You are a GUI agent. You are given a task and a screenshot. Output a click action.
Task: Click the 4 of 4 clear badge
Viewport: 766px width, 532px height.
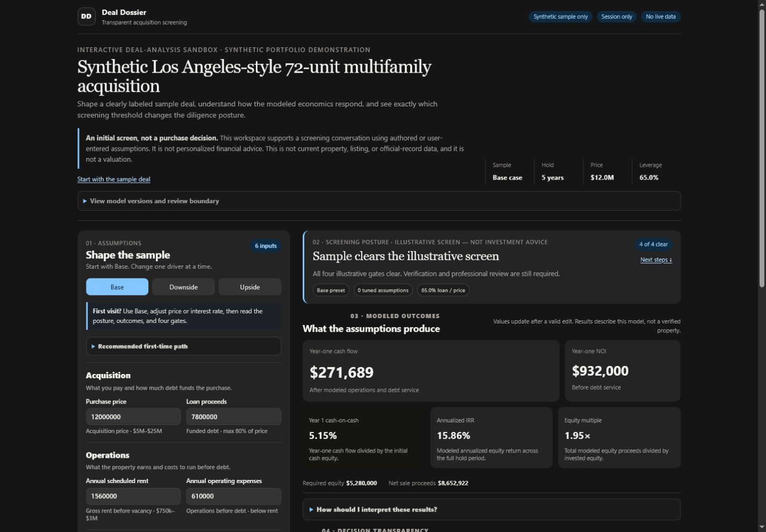654,244
